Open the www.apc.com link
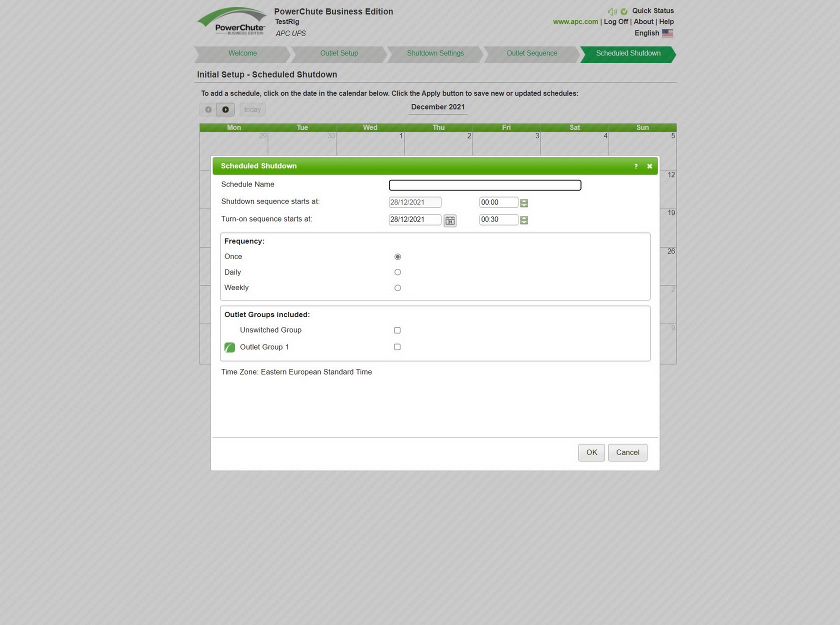840x625 pixels. (575, 22)
